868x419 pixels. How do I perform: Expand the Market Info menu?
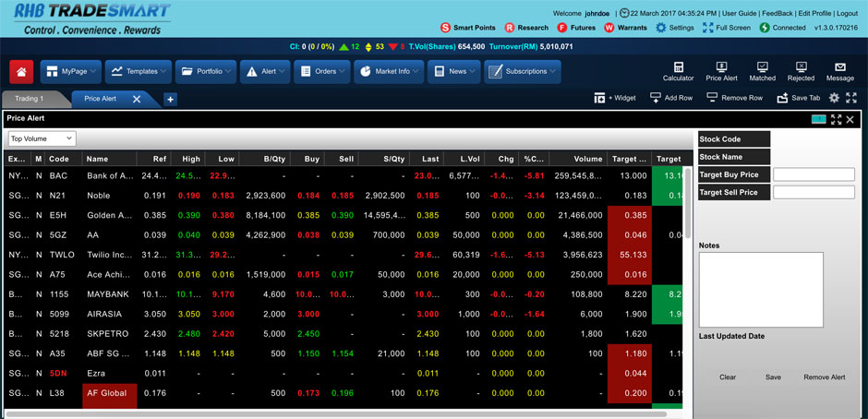[x=389, y=71]
